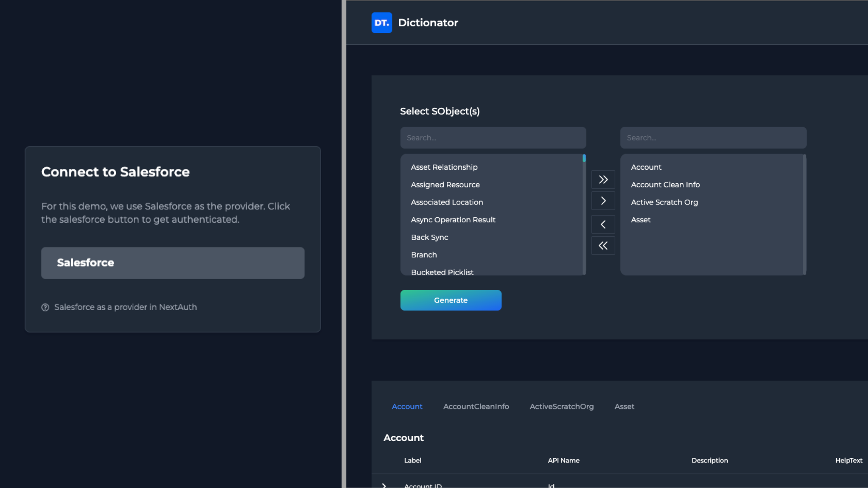
Task: Select Asset in selected objects list
Action: click(641, 220)
